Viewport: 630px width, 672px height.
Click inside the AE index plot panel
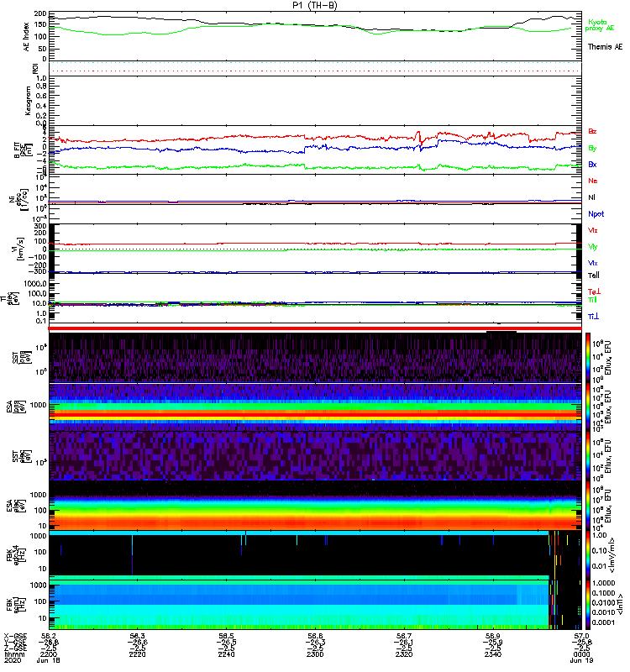coord(315,36)
